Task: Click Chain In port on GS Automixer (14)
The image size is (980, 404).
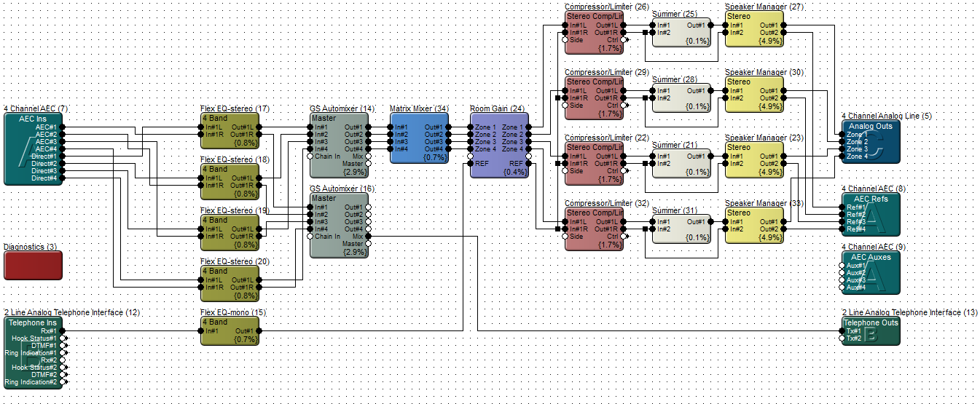Action: tap(310, 156)
